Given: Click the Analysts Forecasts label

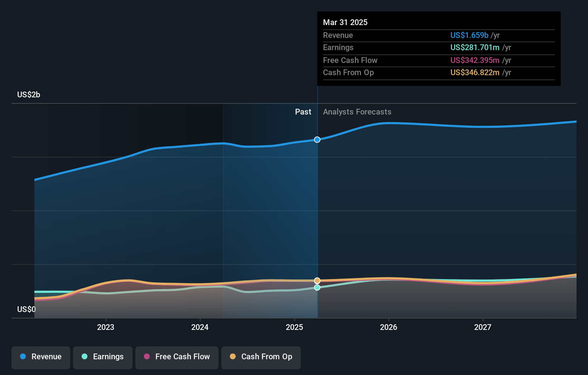Looking at the screenshot, I should coord(357,112).
